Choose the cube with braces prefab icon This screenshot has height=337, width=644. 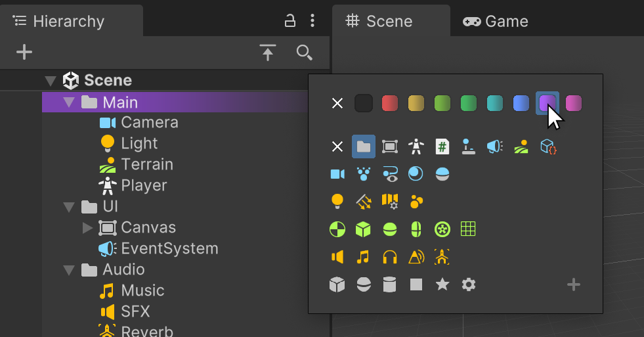548,146
